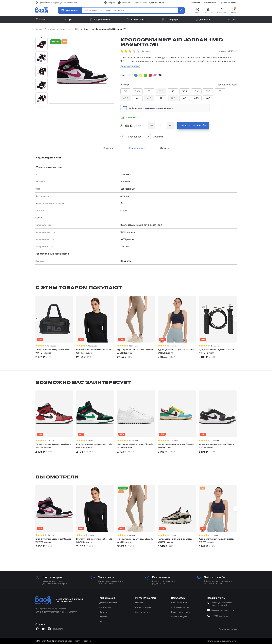Select size 36.5 option

[x=137, y=91]
